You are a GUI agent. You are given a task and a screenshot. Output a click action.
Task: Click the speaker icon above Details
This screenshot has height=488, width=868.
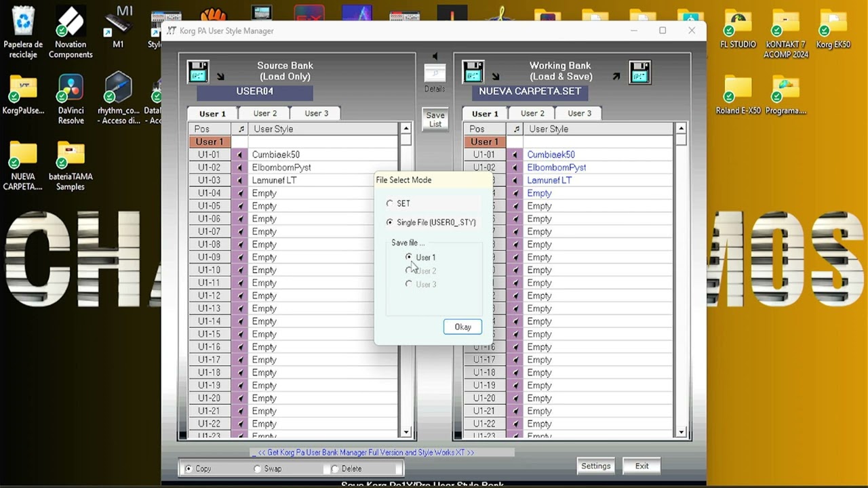pos(435,56)
